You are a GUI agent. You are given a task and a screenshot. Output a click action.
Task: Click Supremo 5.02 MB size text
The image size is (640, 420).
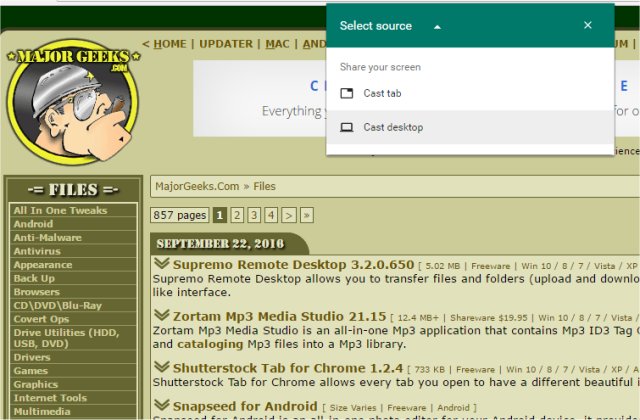[x=442, y=266]
